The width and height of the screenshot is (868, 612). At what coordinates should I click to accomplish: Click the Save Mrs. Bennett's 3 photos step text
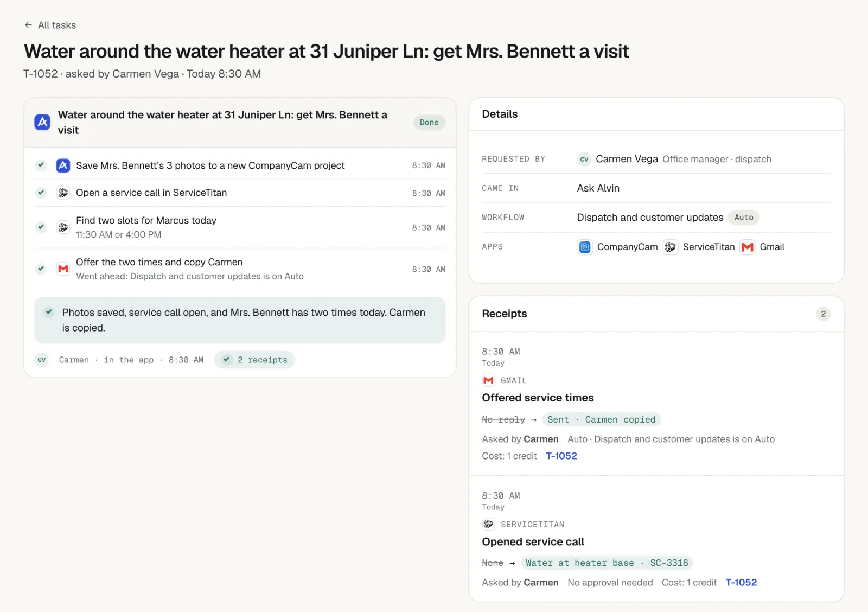pos(210,165)
